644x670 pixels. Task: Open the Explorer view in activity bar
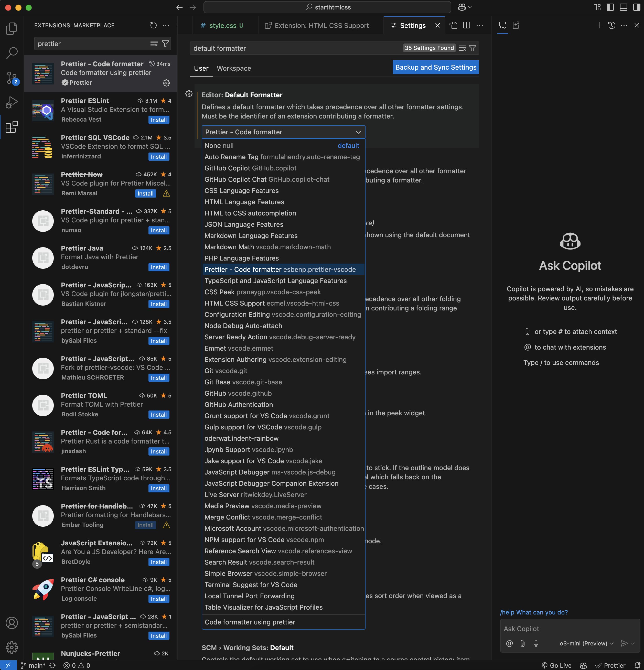coord(12,28)
